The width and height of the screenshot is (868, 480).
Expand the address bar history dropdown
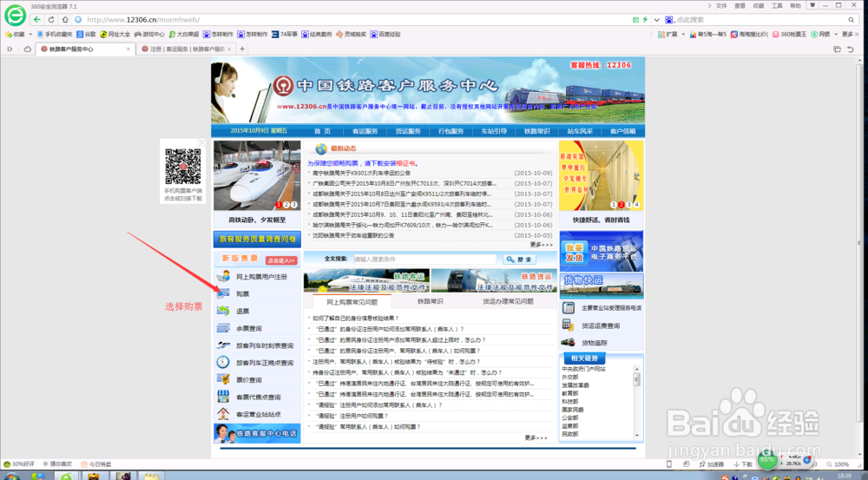pos(656,19)
